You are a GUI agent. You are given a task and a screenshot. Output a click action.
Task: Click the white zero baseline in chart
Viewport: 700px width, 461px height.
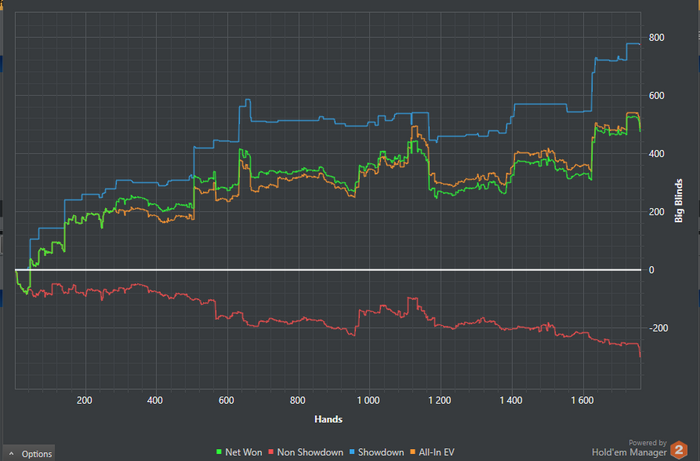coord(328,270)
